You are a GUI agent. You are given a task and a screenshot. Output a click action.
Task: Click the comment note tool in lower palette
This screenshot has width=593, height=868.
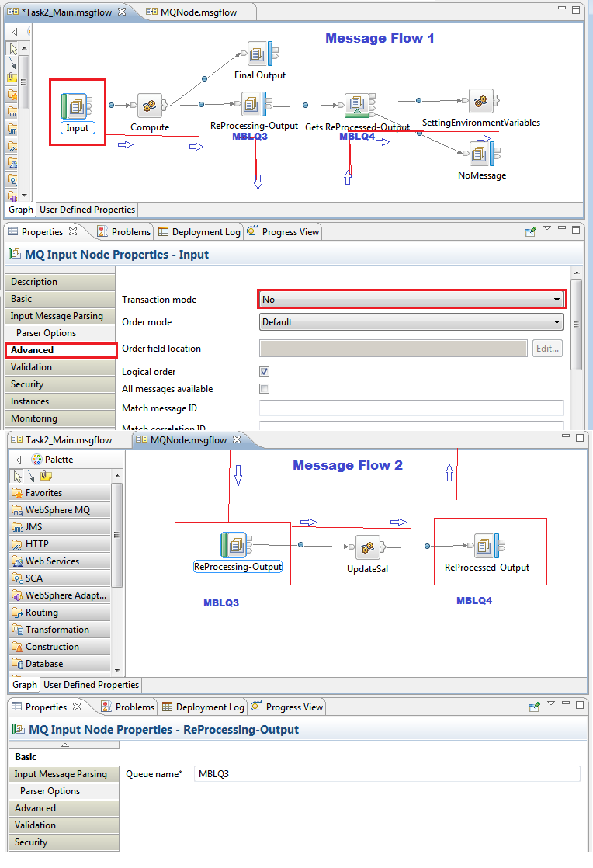coord(46,476)
